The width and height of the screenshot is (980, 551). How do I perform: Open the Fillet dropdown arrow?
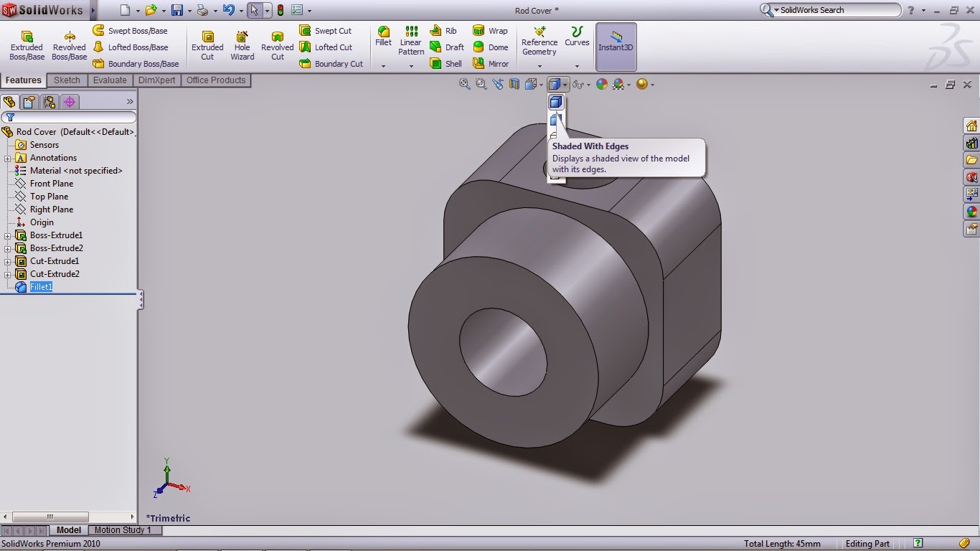pyautogui.click(x=384, y=66)
